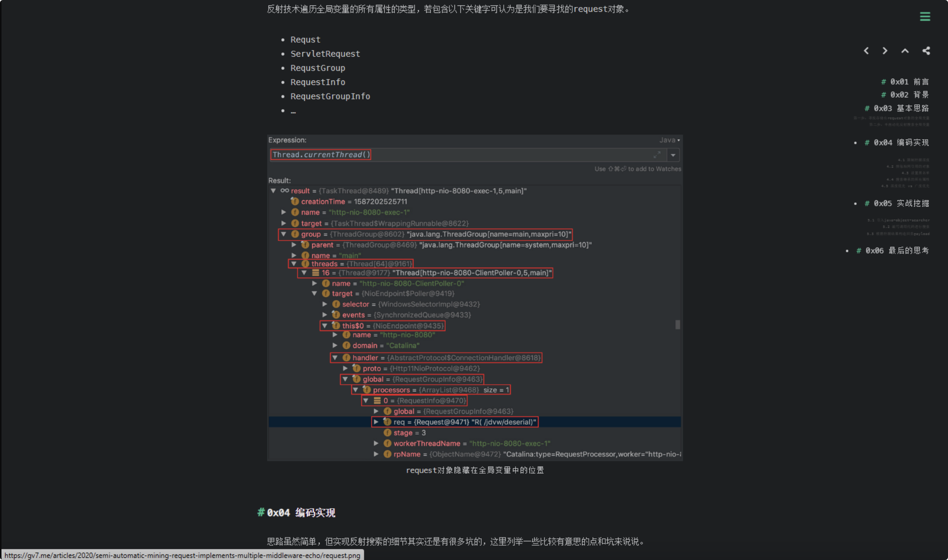Click the share icon
The width and height of the screenshot is (948, 560).
click(x=926, y=51)
